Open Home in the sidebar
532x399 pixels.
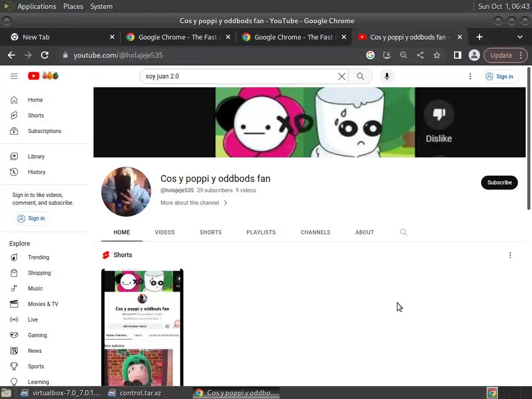coord(44,100)
